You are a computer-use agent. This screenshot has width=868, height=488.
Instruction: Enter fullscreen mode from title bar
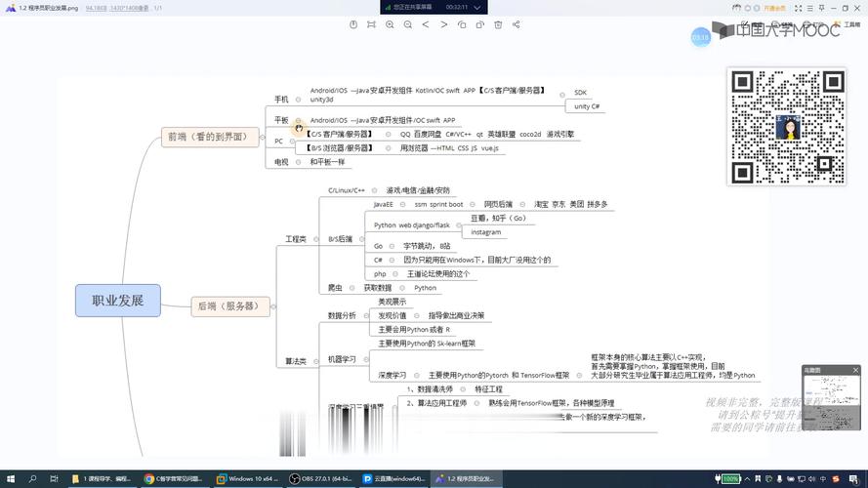799,9
